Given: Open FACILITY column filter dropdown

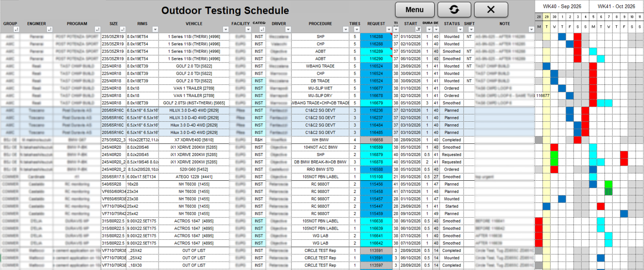Looking at the screenshot, I should 248,30.
